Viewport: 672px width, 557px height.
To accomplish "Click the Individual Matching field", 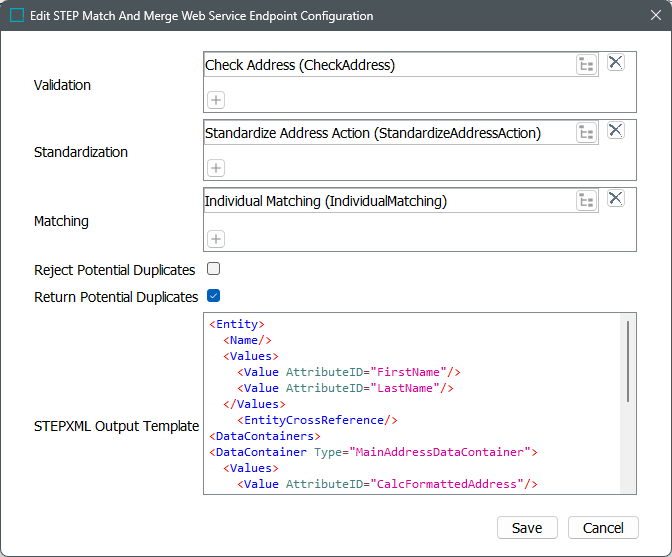I will click(x=386, y=201).
